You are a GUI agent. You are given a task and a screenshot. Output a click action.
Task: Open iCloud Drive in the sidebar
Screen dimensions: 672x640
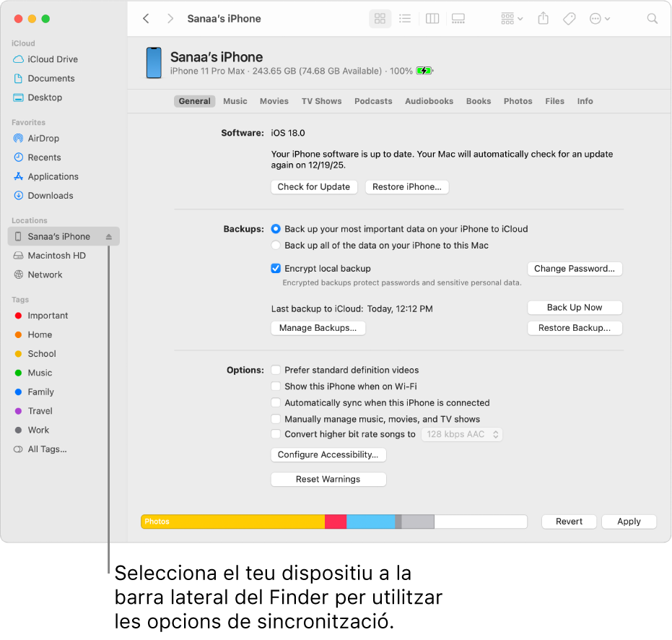pyautogui.click(x=45, y=59)
